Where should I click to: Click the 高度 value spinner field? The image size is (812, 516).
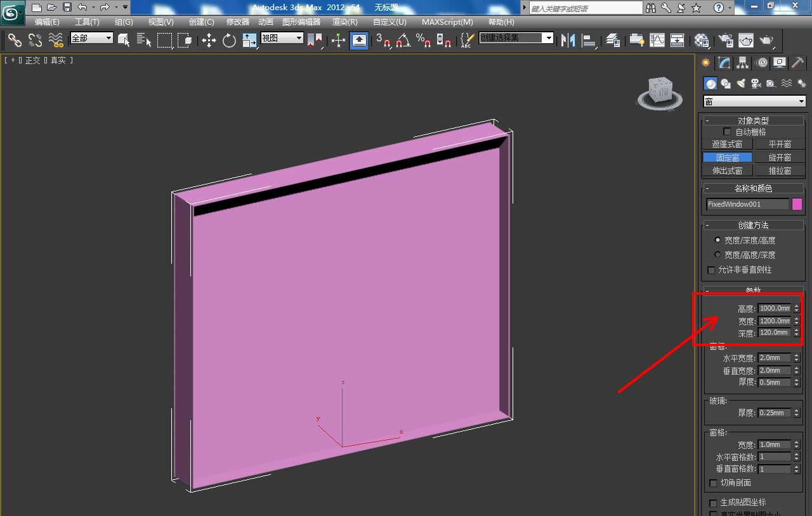pos(775,308)
